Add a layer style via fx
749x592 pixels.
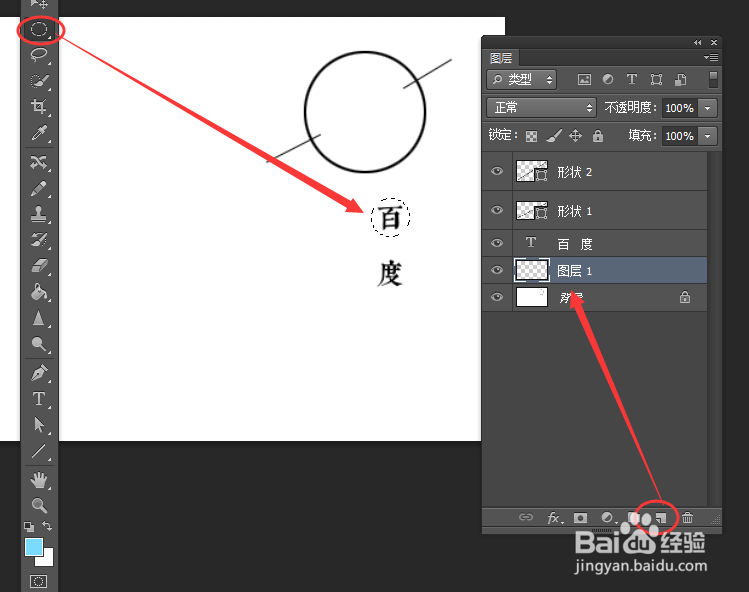tap(554, 517)
